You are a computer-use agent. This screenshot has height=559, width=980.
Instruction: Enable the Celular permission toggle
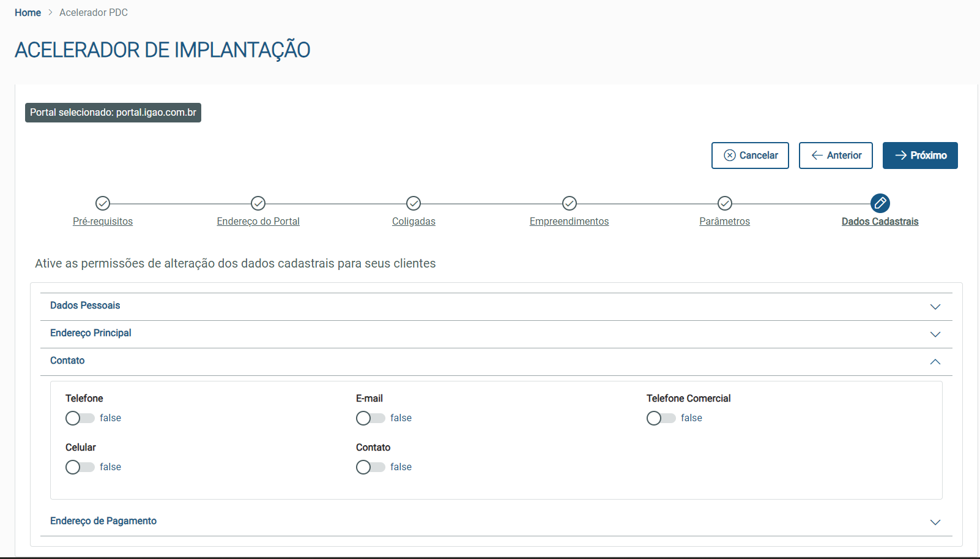pyautogui.click(x=80, y=467)
